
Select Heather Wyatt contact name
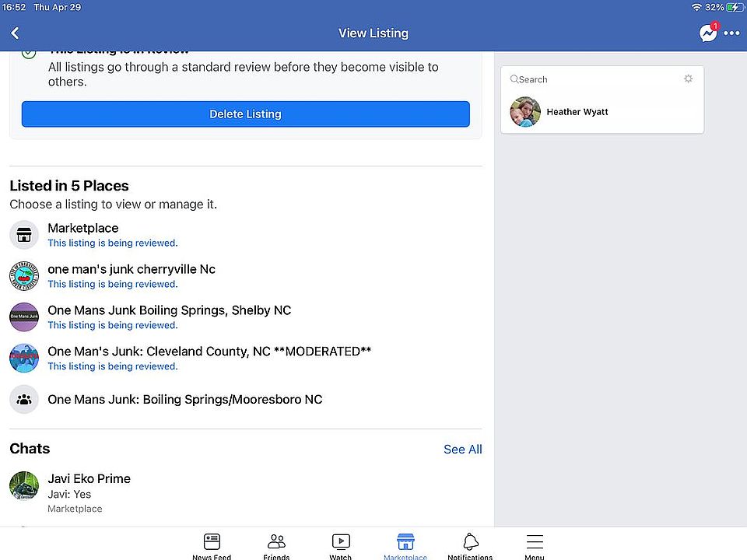[x=577, y=112]
